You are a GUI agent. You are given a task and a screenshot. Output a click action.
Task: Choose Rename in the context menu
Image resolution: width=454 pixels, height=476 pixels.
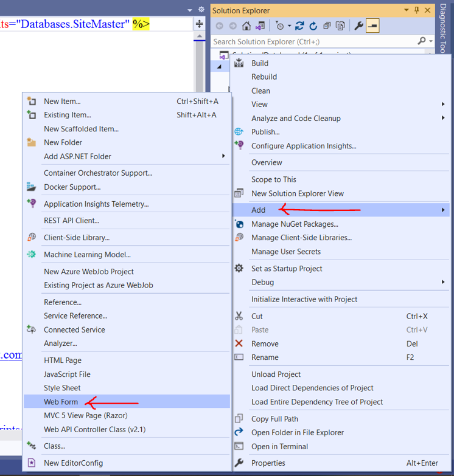point(341,357)
